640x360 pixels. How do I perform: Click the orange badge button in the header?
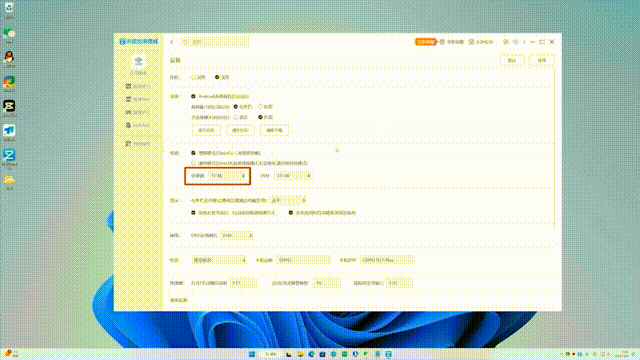pos(425,42)
